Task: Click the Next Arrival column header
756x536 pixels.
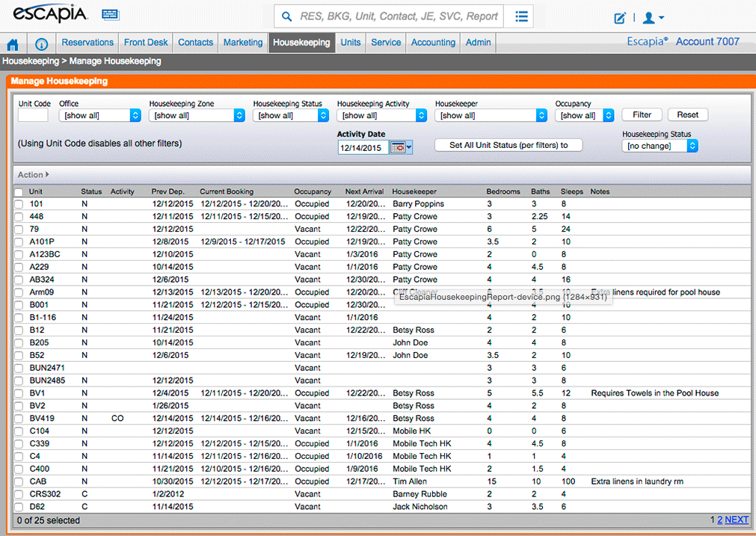Action: (x=364, y=191)
